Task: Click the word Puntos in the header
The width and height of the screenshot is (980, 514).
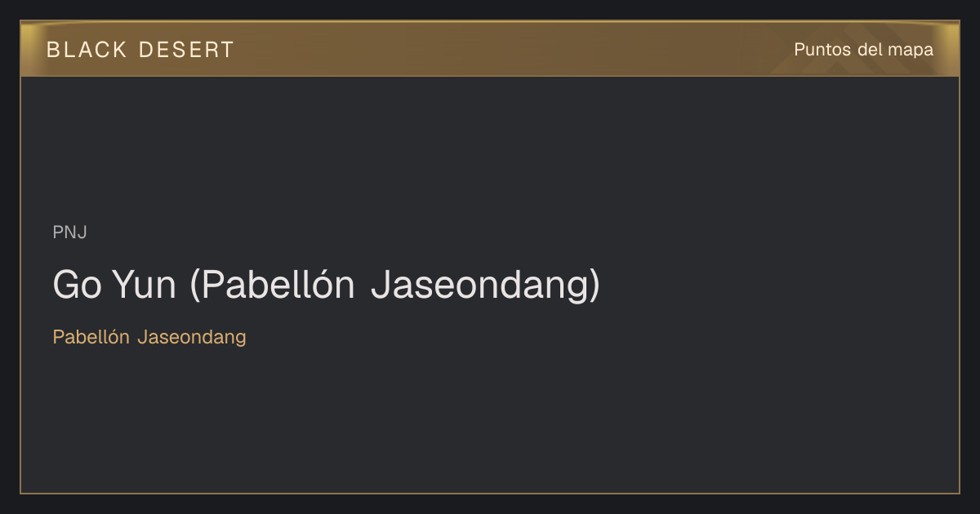Action: (x=822, y=50)
